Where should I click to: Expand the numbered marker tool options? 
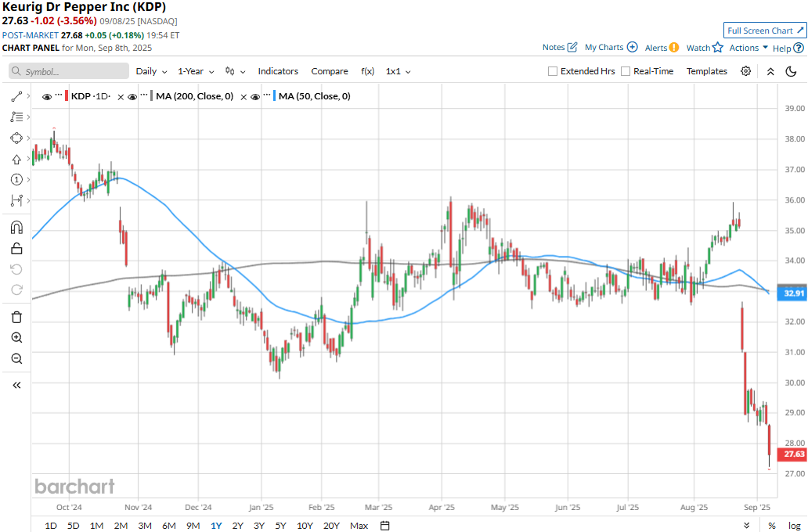click(x=28, y=180)
